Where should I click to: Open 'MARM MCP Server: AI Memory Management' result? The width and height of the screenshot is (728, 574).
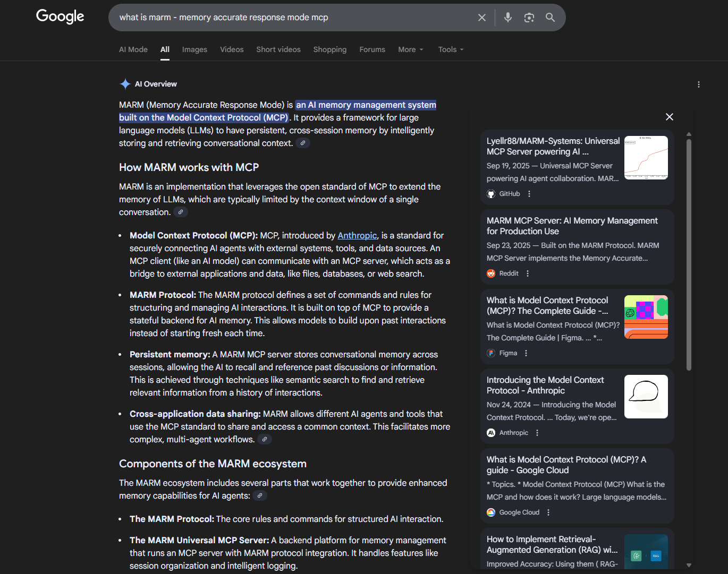pyautogui.click(x=572, y=226)
